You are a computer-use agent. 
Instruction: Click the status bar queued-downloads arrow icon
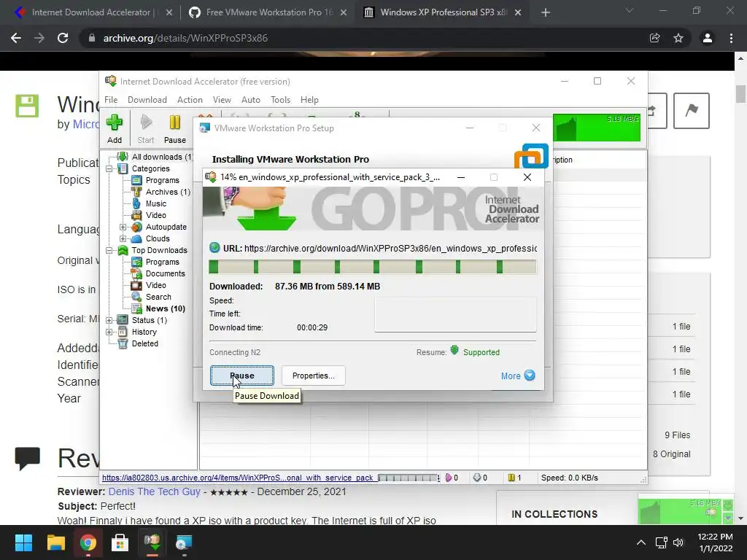pos(477,478)
